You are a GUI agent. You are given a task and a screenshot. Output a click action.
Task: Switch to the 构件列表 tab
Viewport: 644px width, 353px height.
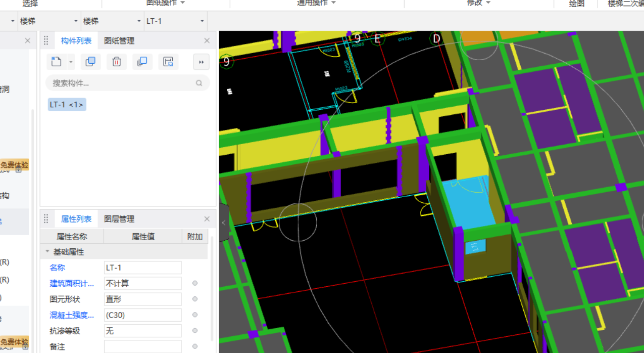[x=76, y=40]
